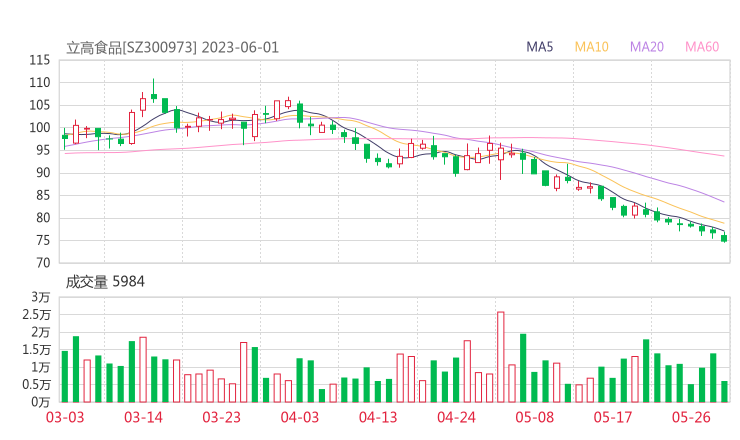
Task: Click the MA5 legend label
Action: coord(539,47)
